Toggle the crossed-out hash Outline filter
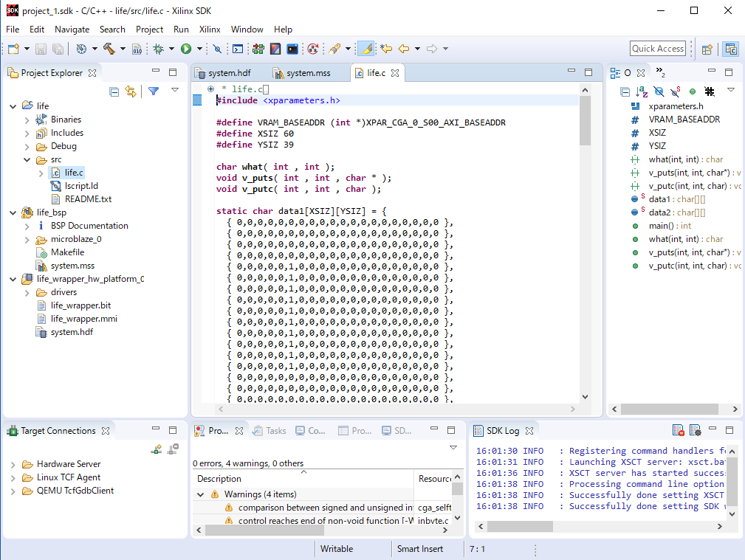This screenshot has width=745, height=560. click(710, 91)
